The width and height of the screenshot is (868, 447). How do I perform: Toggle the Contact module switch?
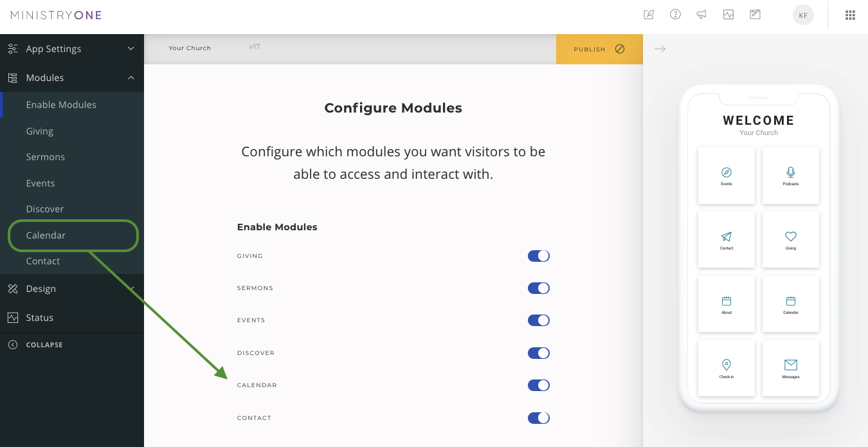pos(539,418)
